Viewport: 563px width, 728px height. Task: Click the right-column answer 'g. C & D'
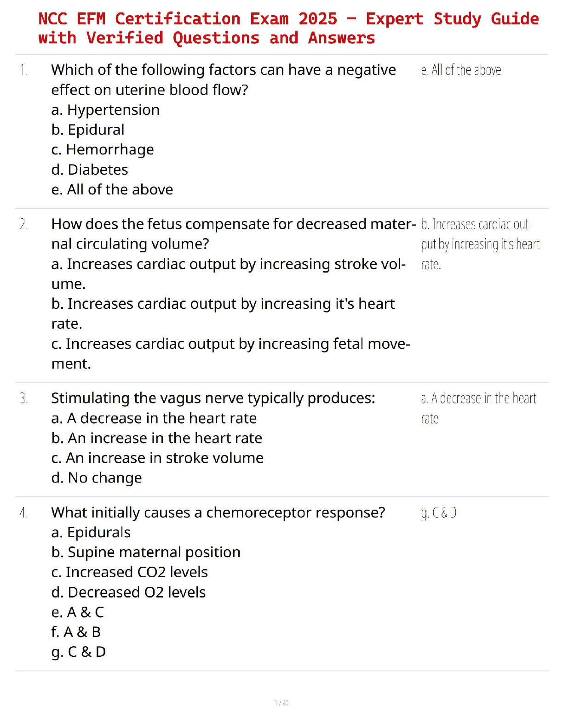pyautogui.click(x=439, y=513)
